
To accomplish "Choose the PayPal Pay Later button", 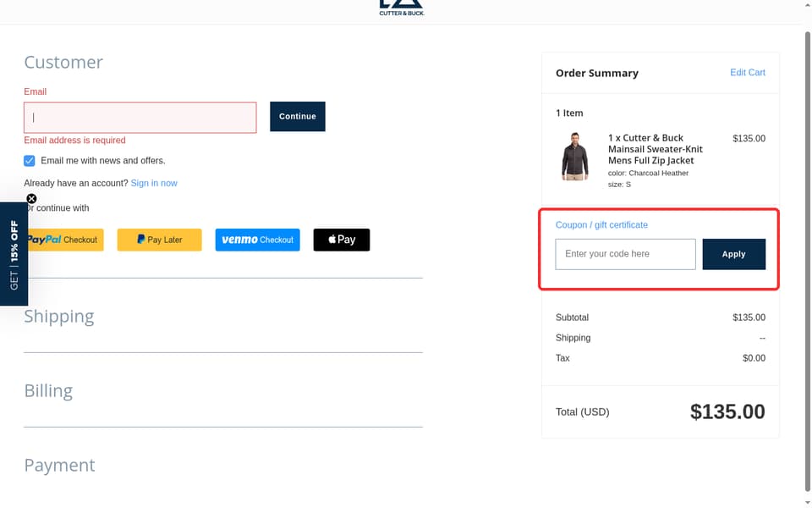I will click(x=160, y=240).
